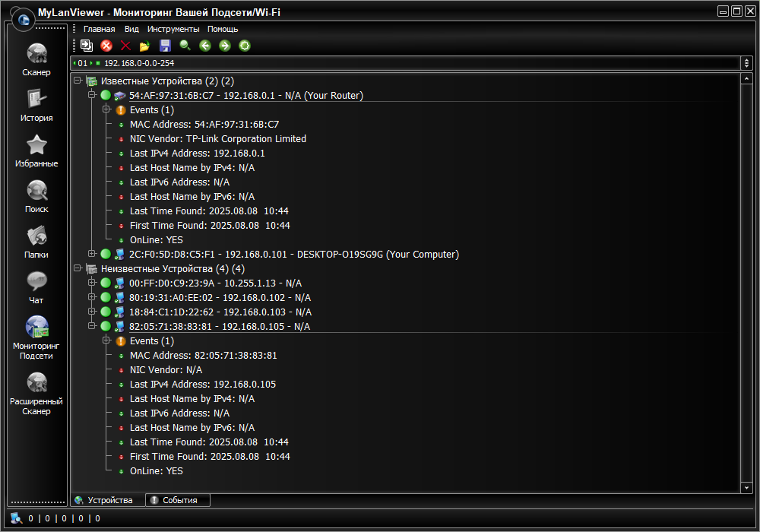Click the network icon in the status bar
This screenshot has width=760, height=532.
[17, 518]
